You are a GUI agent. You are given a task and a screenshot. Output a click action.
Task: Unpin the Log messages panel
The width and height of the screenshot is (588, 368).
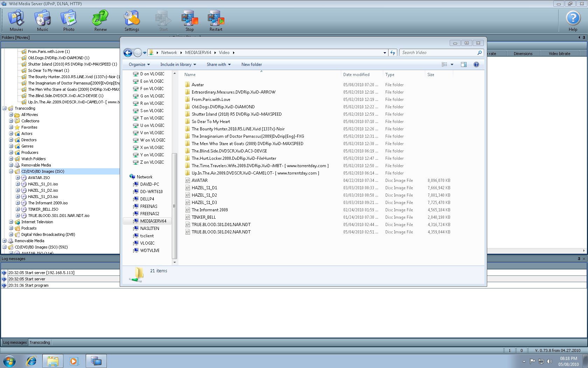click(x=580, y=259)
